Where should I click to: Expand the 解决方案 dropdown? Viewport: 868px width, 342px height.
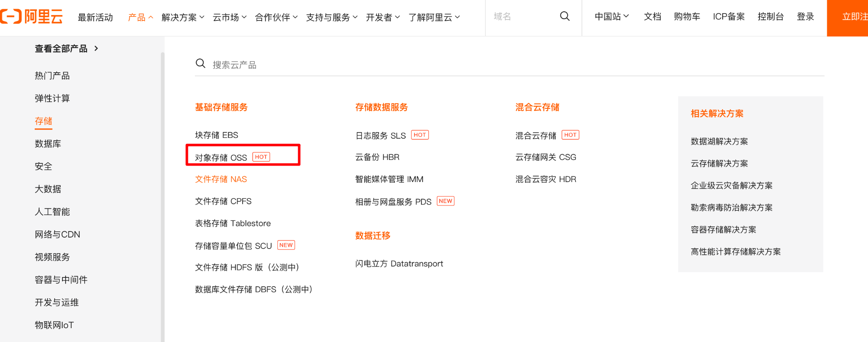[183, 17]
